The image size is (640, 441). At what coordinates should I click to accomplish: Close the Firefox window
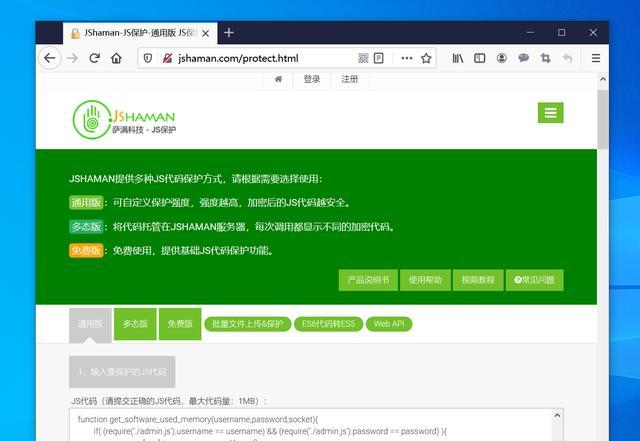coord(593,33)
